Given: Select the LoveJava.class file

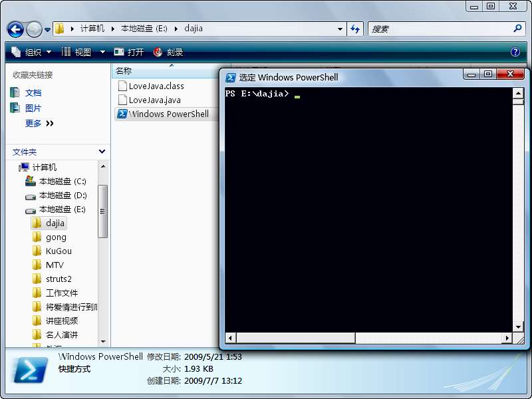Looking at the screenshot, I should coord(151,86).
